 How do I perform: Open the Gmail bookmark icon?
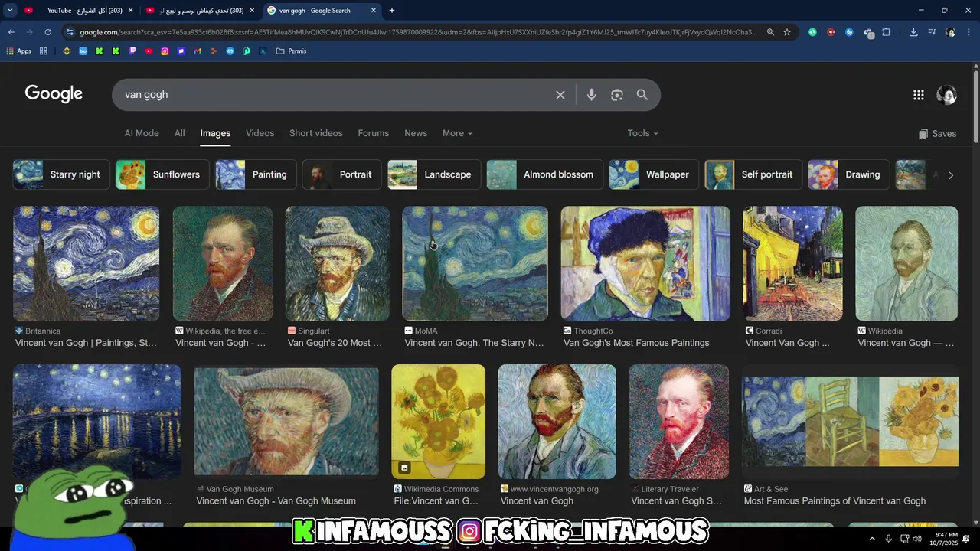[x=198, y=51]
